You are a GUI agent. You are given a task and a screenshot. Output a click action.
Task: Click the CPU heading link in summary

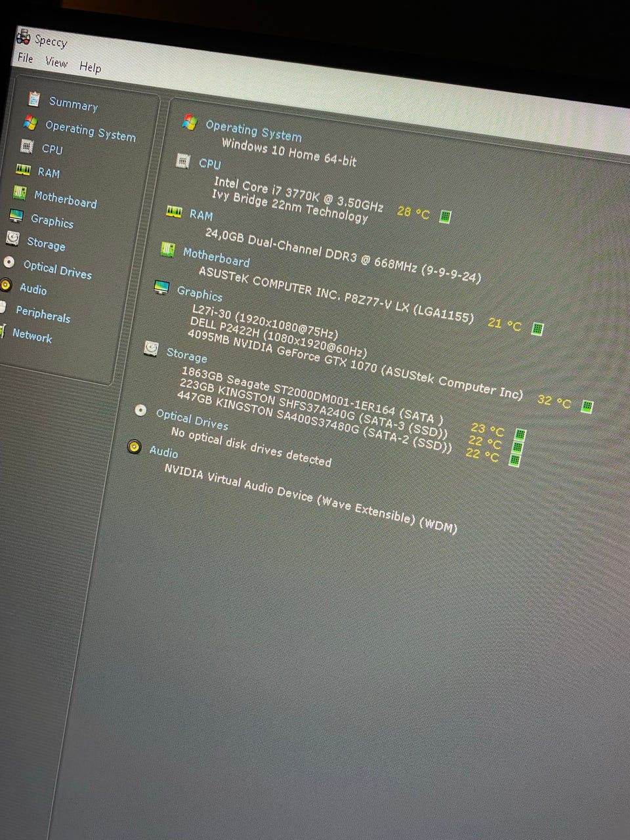tap(210, 163)
